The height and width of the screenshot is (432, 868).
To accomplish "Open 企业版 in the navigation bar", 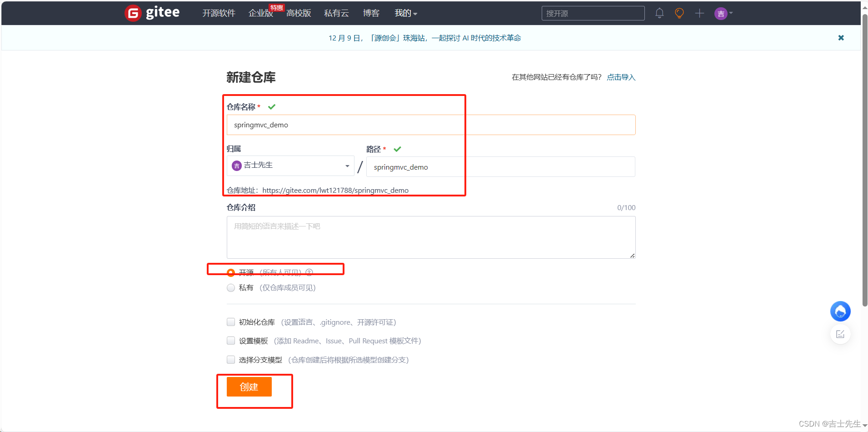I will click(x=261, y=13).
